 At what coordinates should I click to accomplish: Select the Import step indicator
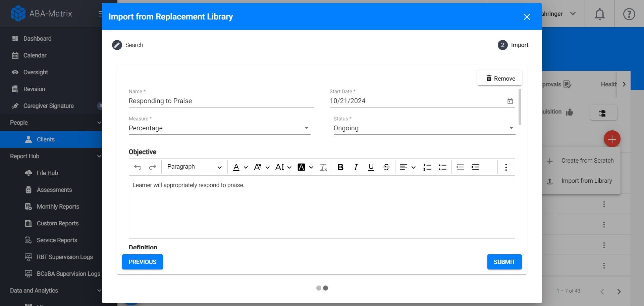(x=513, y=45)
